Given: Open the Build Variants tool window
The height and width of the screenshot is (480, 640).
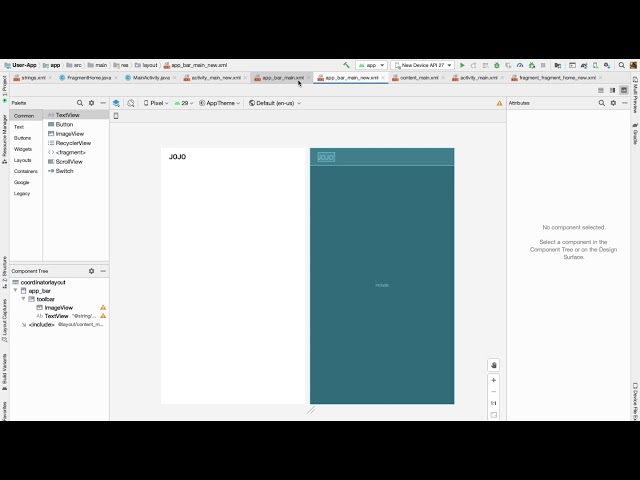Looking at the screenshot, I should tap(4, 372).
